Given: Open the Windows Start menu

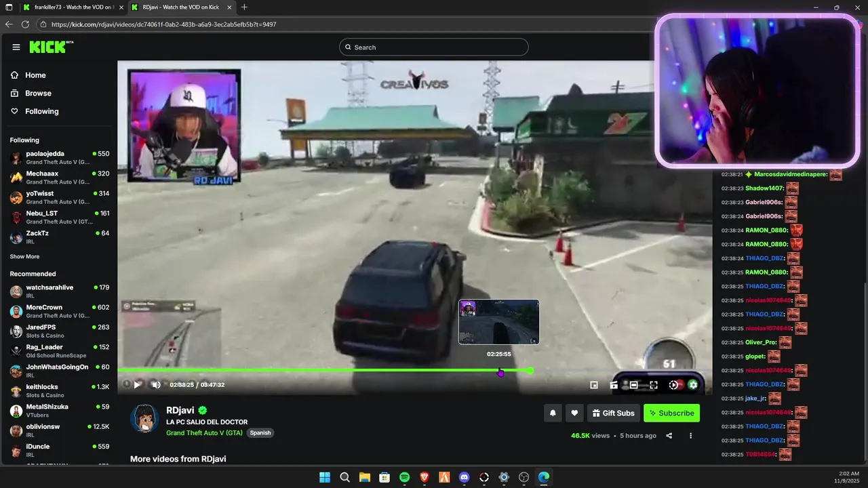Looking at the screenshot, I should coord(325,477).
